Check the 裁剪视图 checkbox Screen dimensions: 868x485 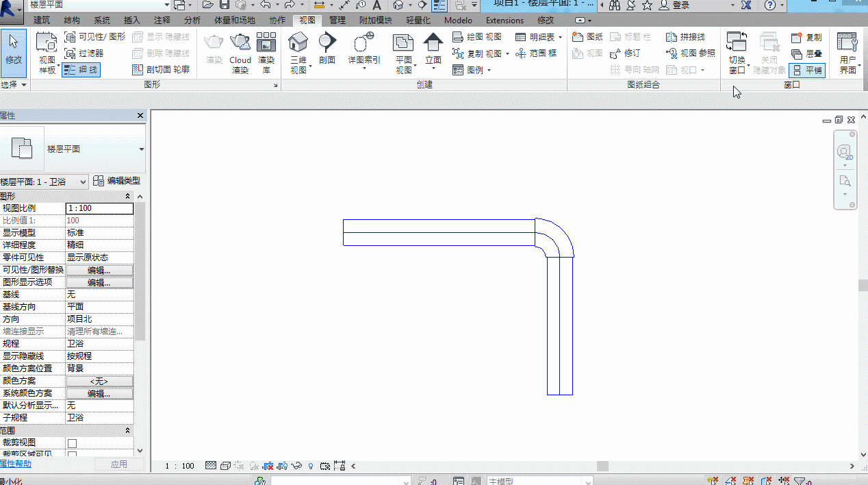(72, 443)
